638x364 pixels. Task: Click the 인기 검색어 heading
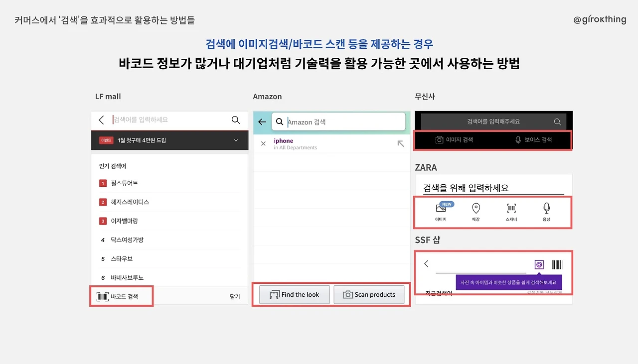coord(113,166)
